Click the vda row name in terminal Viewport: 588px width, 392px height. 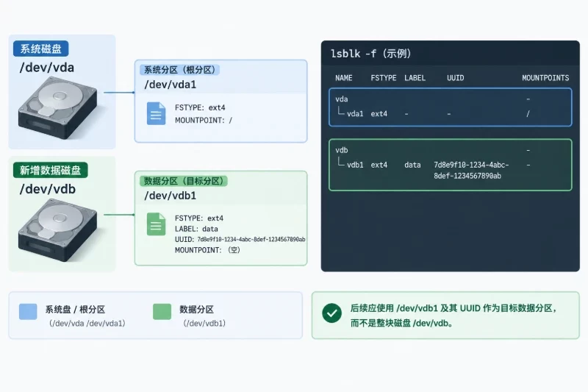click(342, 99)
